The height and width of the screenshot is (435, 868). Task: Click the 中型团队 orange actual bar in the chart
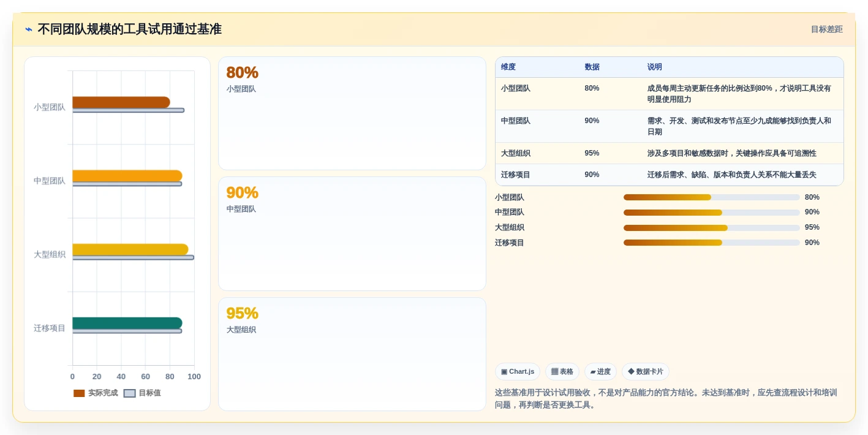(x=127, y=176)
